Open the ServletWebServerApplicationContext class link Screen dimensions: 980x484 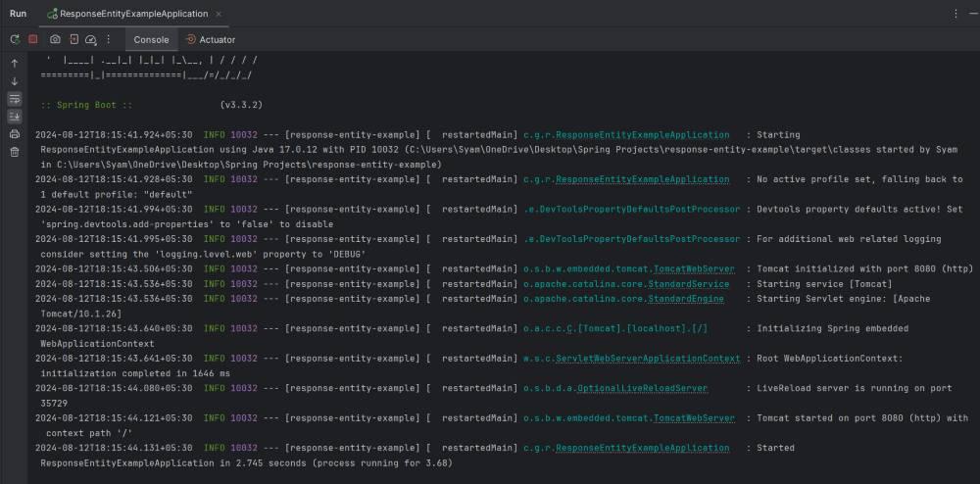648,359
